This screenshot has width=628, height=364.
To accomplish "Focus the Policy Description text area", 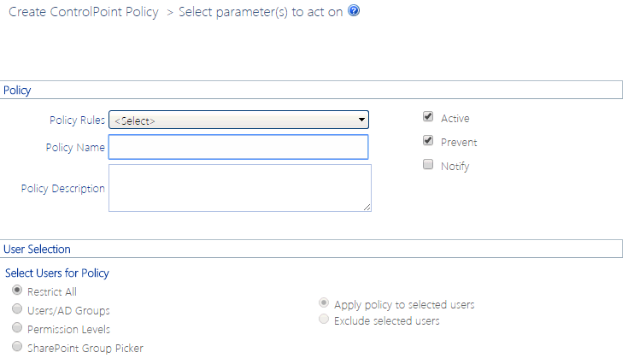I will (x=239, y=187).
